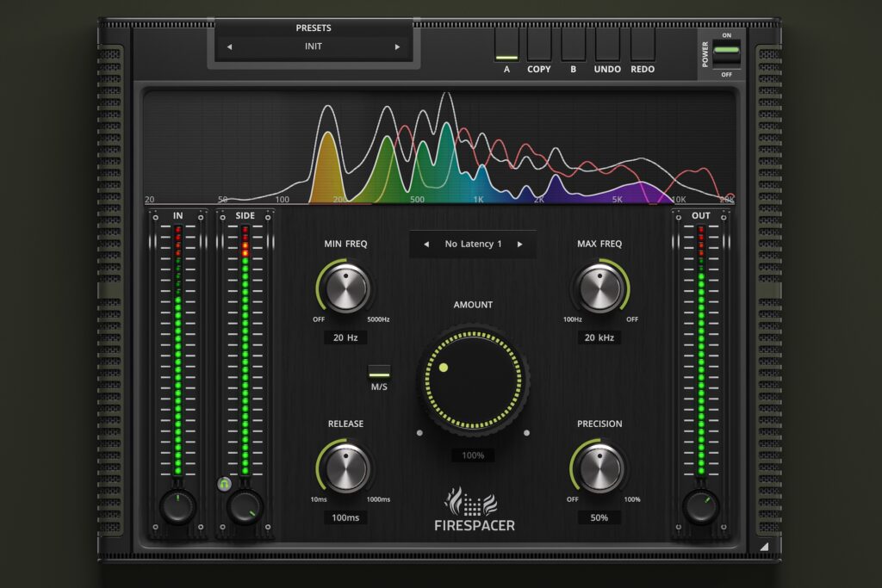882x588 pixels.
Task: Select the A state slot
Action: (506, 46)
